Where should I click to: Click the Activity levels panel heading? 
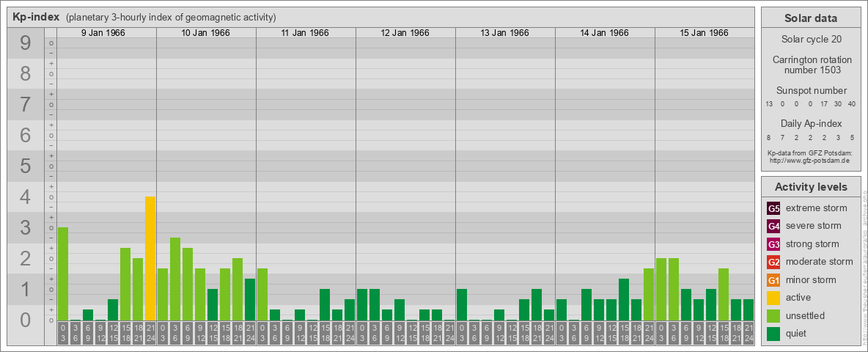810,187
